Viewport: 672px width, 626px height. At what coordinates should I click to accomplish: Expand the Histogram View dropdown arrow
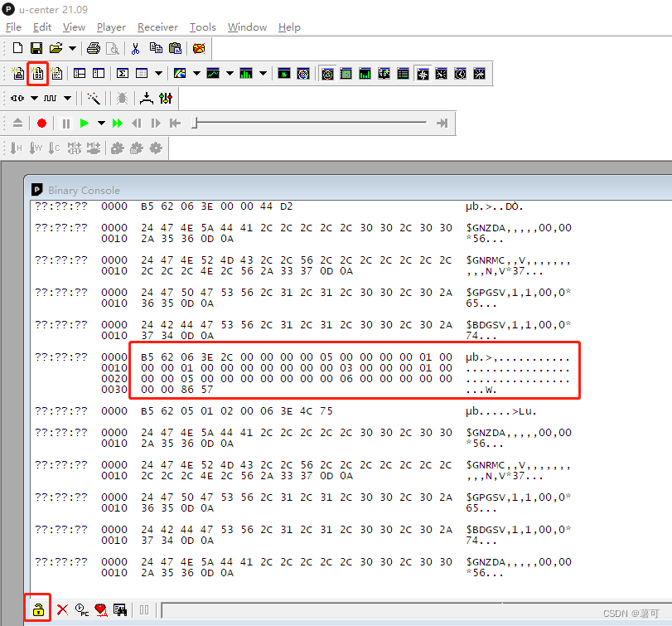(263, 74)
